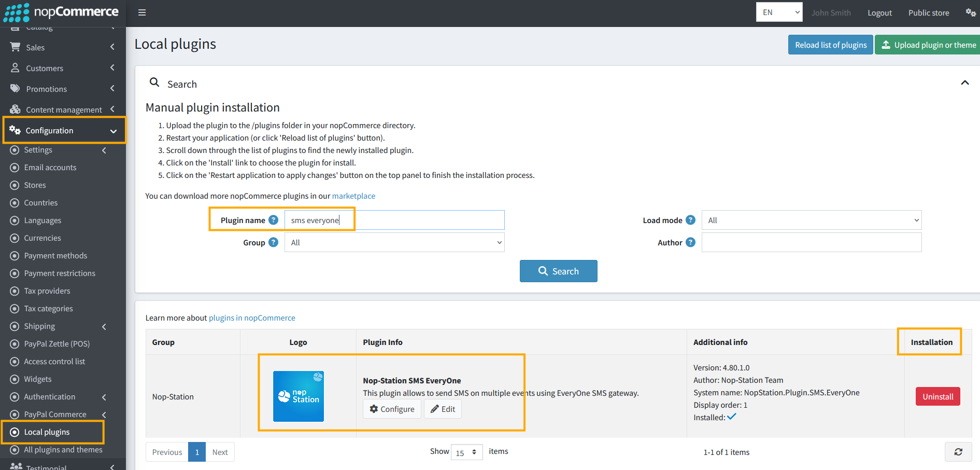Click Promotions tags icon
This screenshot has width=980, height=470.
[15, 88]
